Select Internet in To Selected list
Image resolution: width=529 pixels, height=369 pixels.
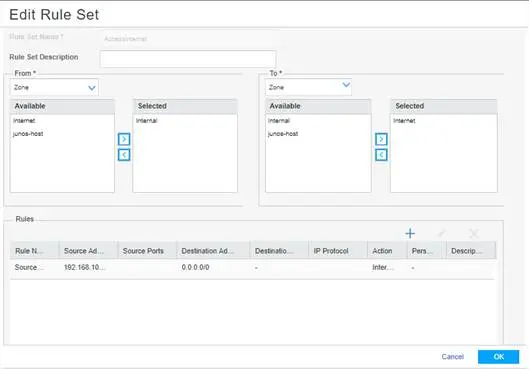click(x=404, y=120)
